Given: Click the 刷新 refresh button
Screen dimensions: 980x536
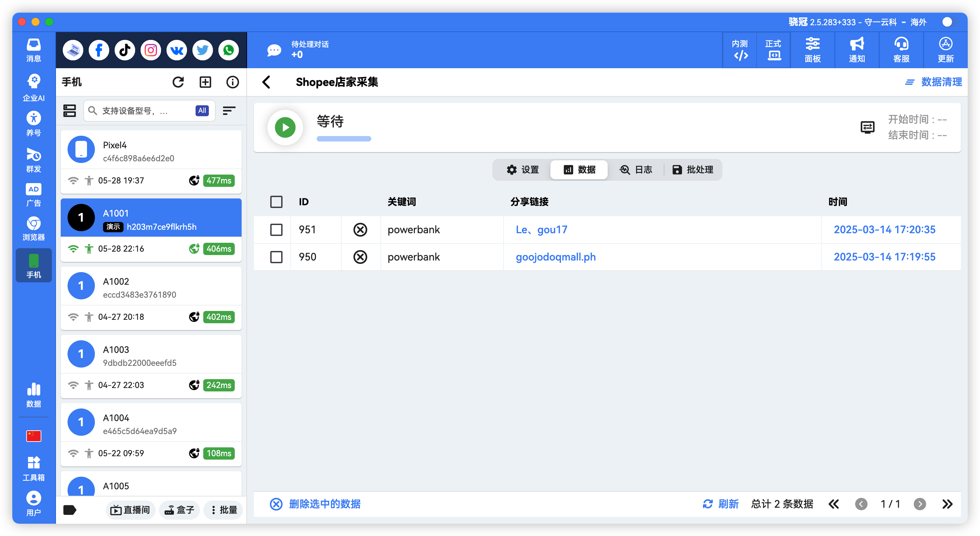Looking at the screenshot, I should click(720, 504).
